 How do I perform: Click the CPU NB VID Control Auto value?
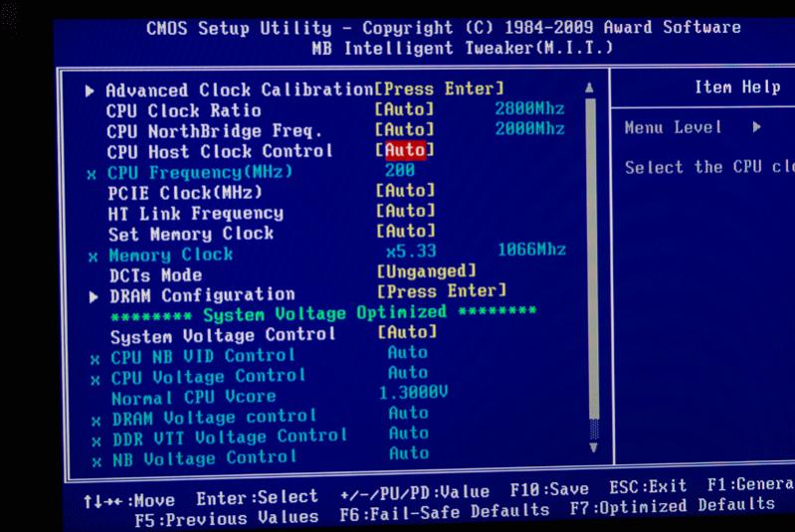(408, 353)
